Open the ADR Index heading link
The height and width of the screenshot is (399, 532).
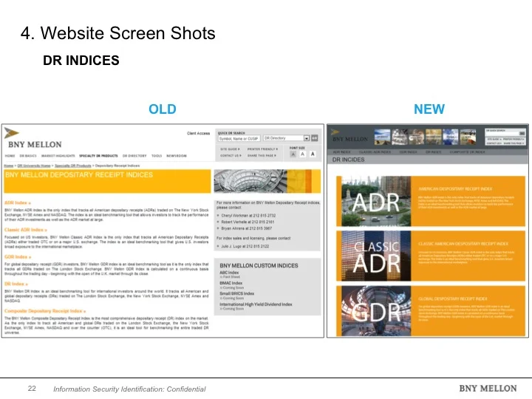point(17,202)
